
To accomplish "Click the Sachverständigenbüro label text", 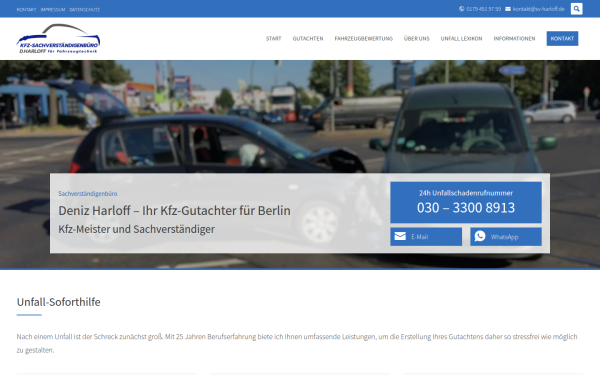I will pyautogui.click(x=88, y=194).
